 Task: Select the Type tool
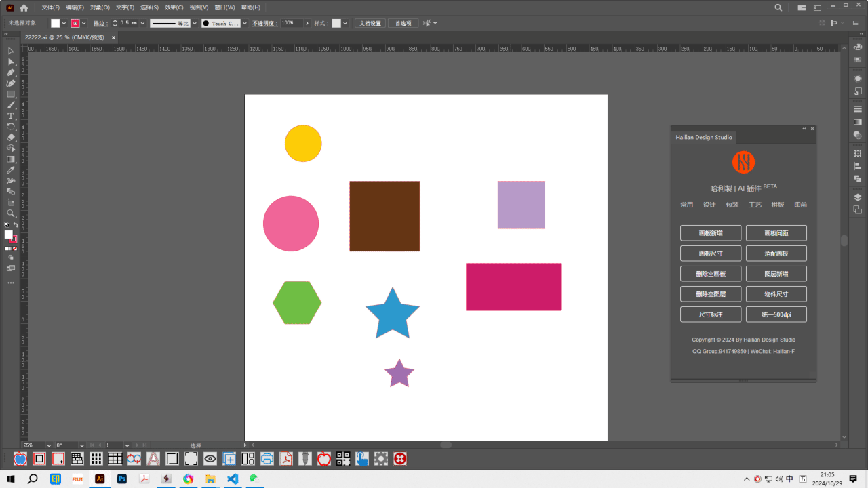[x=11, y=116]
